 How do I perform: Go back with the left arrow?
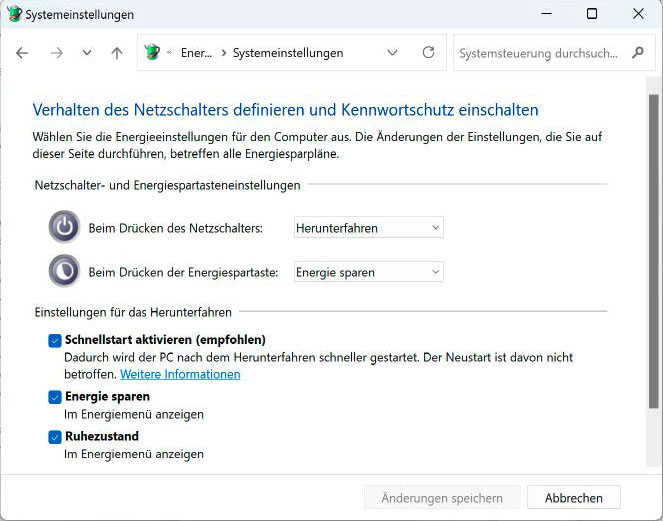tap(22, 53)
